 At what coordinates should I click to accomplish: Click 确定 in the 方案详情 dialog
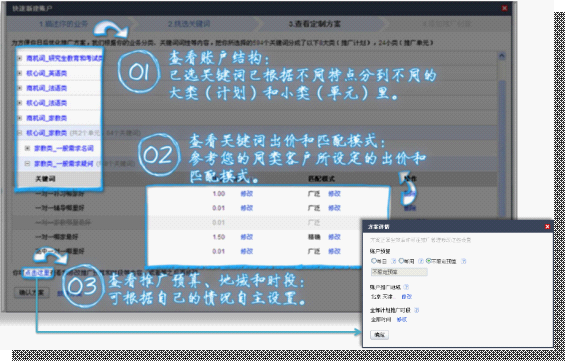coord(379,335)
